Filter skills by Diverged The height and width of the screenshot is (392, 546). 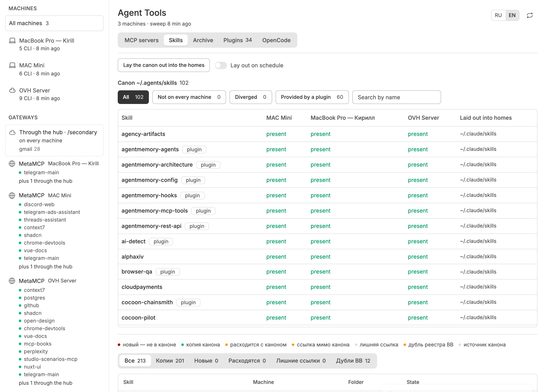[251, 97]
